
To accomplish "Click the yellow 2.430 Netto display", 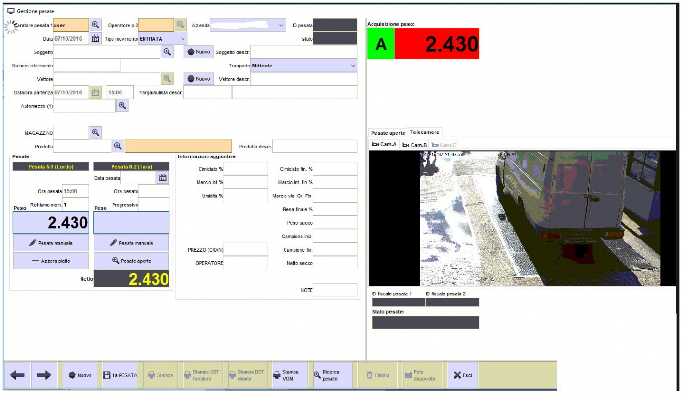I will click(x=131, y=279).
